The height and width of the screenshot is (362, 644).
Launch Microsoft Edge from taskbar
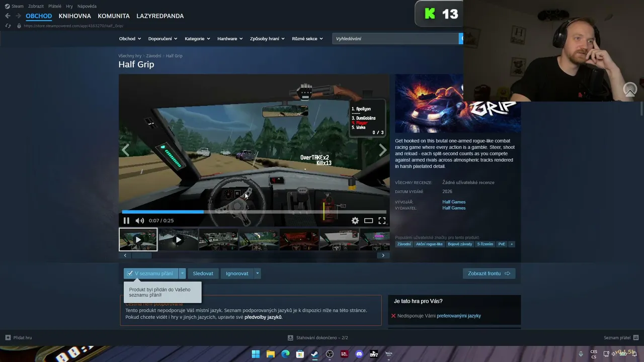[285, 354]
